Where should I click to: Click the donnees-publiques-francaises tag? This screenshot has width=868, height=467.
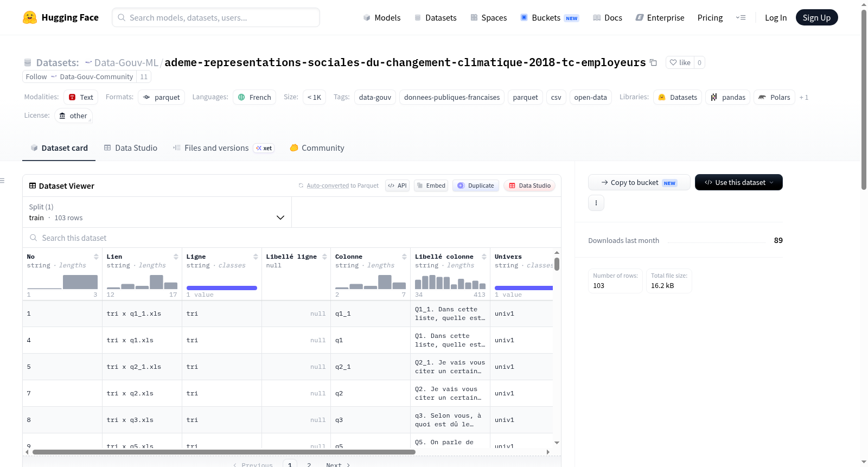tap(452, 97)
